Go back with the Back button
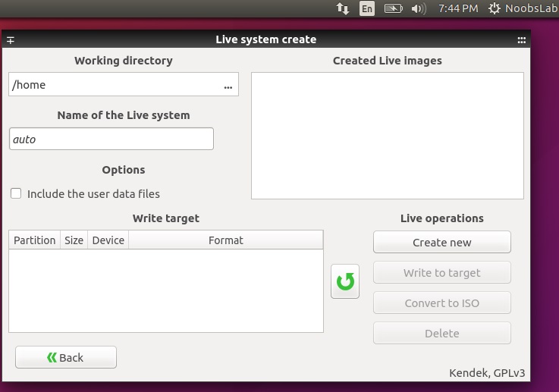The width and height of the screenshot is (559, 392). (x=66, y=358)
